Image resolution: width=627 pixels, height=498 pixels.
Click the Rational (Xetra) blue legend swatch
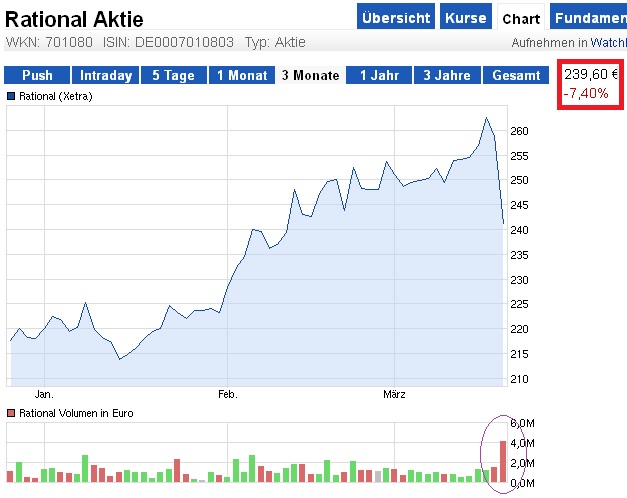[12, 96]
